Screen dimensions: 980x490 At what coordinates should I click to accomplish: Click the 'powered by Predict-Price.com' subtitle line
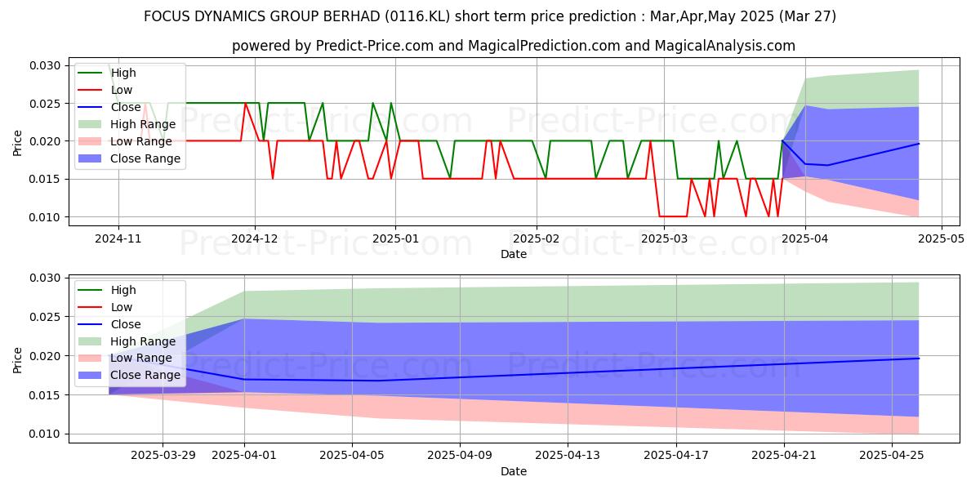tap(514, 46)
